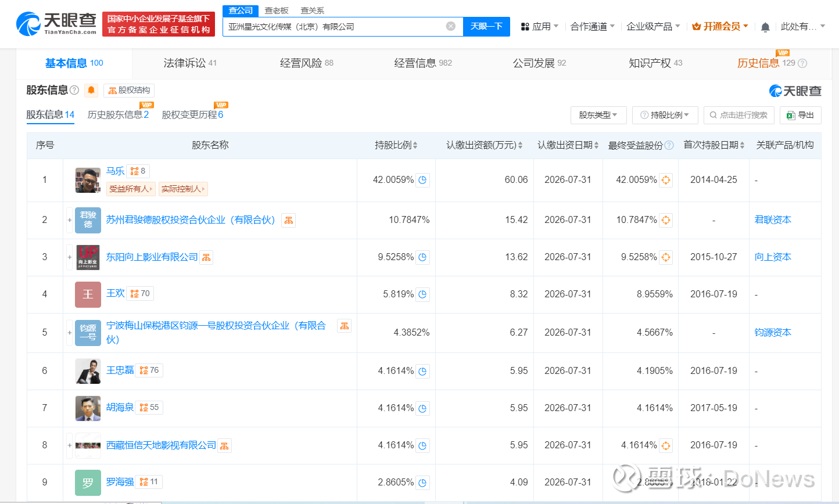The width and height of the screenshot is (839, 504).
Task: Open pie chart icon for 马乐's shareholding
Action: [423, 180]
